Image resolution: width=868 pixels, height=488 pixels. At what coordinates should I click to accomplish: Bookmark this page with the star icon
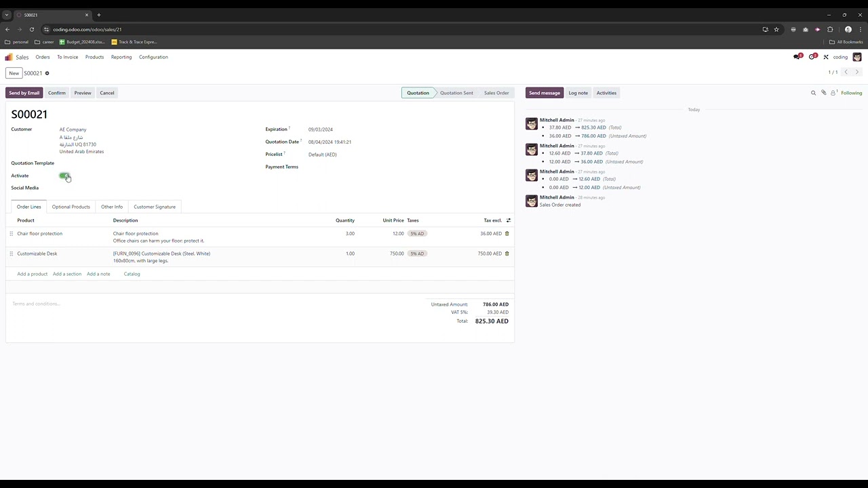pyautogui.click(x=776, y=29)
